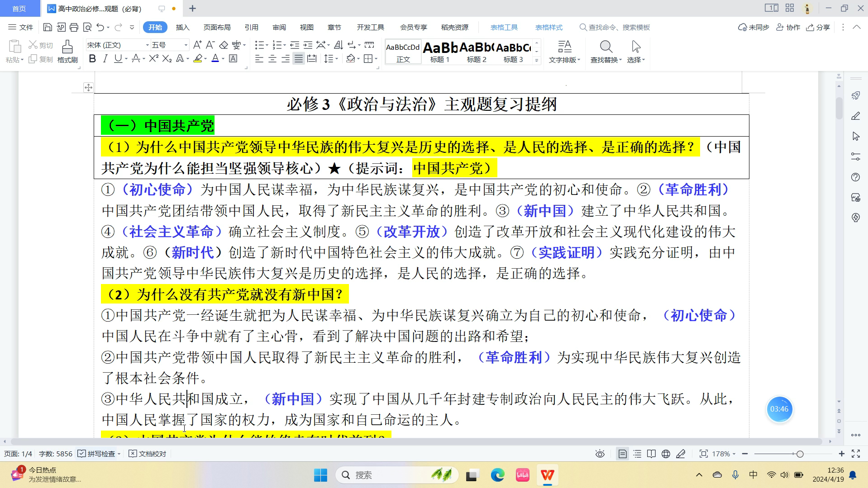
Task: Open the 页面布局 tab
Action: pos(217,27)
